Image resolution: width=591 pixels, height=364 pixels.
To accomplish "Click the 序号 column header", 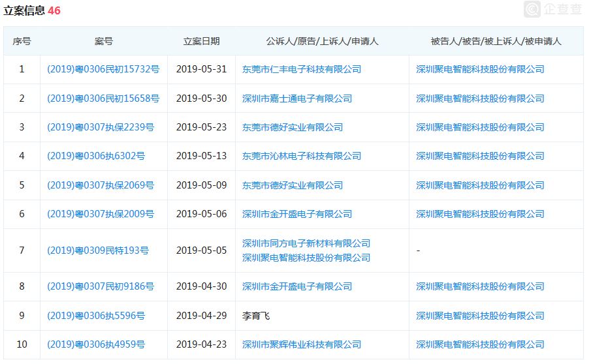I will [22, 41].
